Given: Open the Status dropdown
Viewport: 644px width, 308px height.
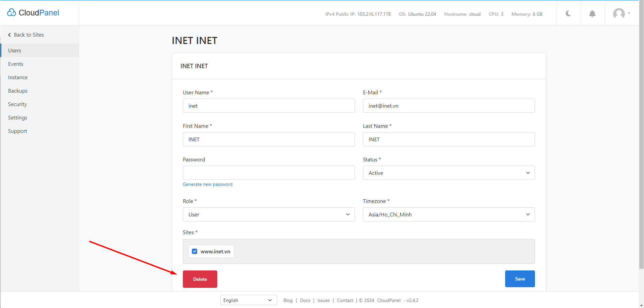Looking at the screenshot, I should [449, 173].
